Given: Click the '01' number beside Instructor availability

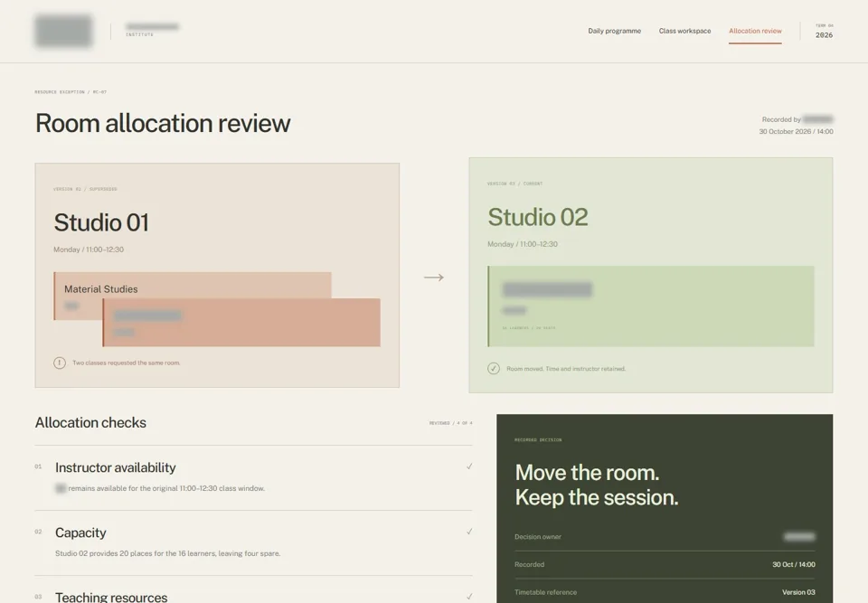Looking at the screenshot, I should click(38, 466).
